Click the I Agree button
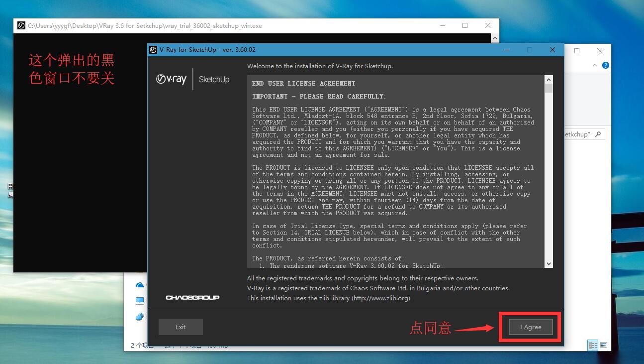This screenshot has height=364, width=644. [x=531, y=327]
